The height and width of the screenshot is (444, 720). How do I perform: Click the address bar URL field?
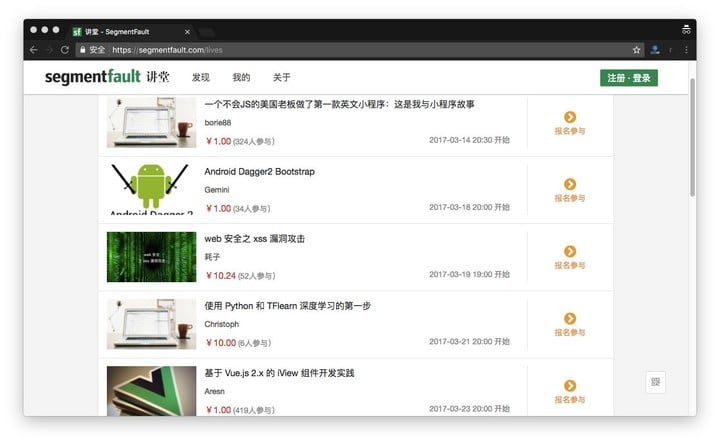click(x=358, y=50)
